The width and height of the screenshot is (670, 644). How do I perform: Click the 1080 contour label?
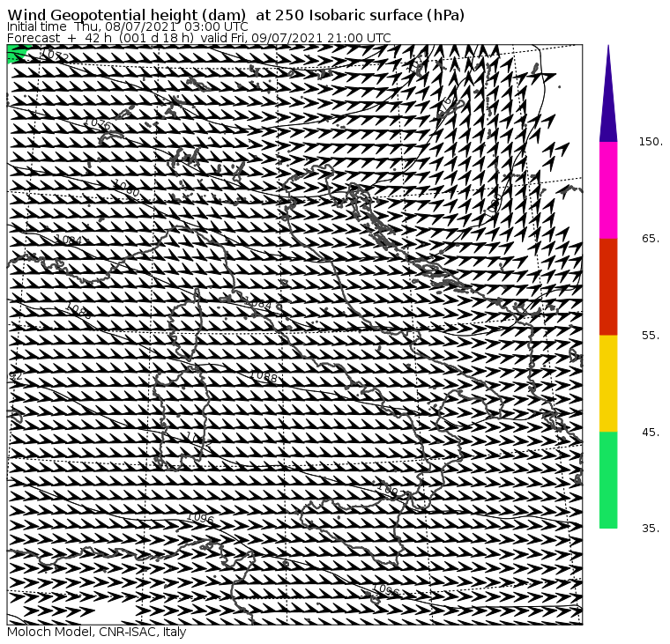(126, 189)
